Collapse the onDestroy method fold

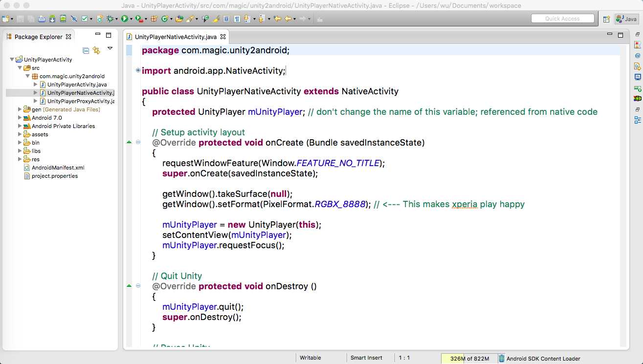click(x=138, y=286)
